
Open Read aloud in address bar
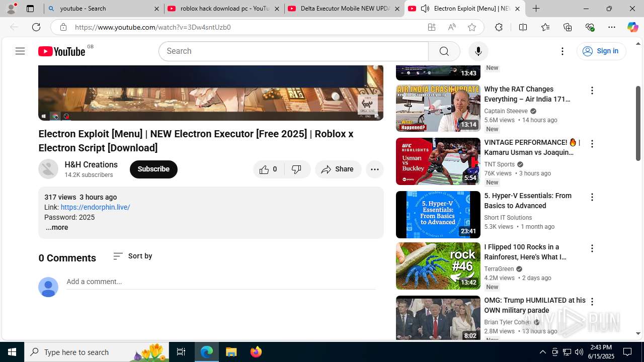(x=452, y=27)
